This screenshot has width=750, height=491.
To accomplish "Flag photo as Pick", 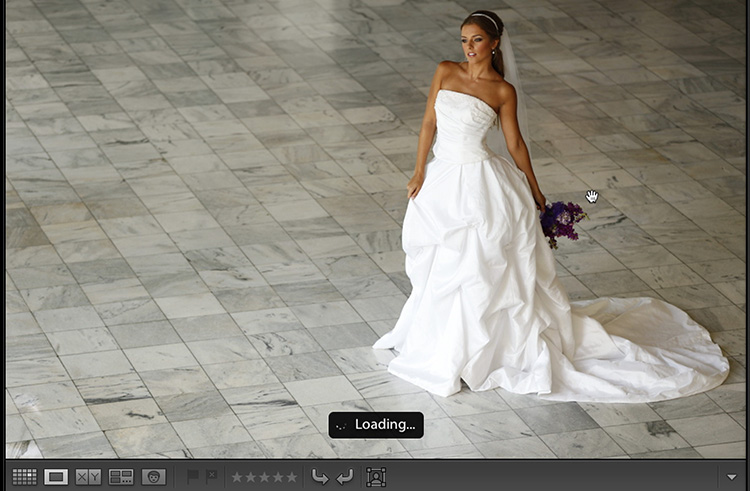I will (193, 476).
